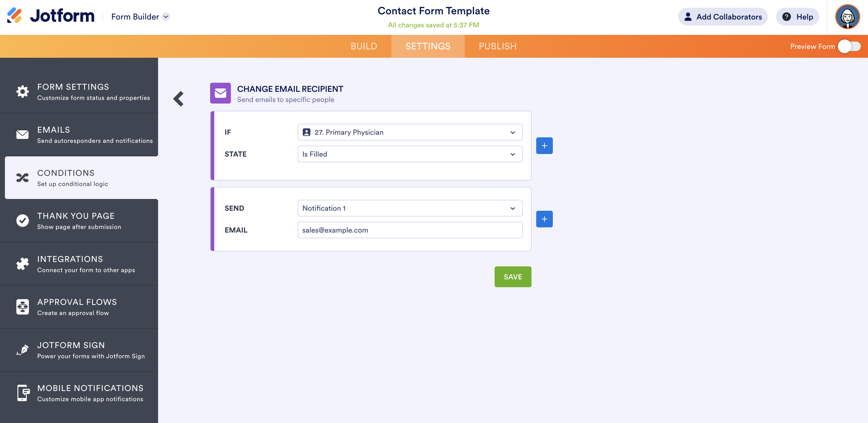
Task: Click the Add Collaborators button
Action: click(x=722, y=17)
